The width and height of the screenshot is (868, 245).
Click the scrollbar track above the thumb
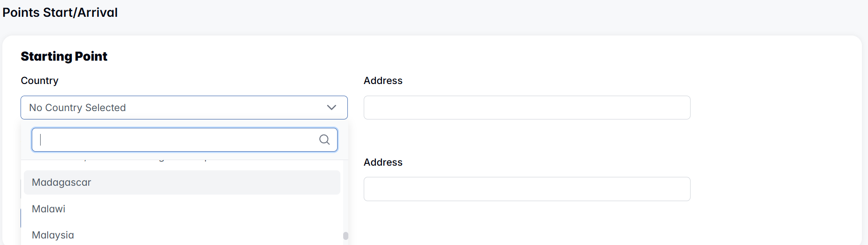click(x=346, y=196)
